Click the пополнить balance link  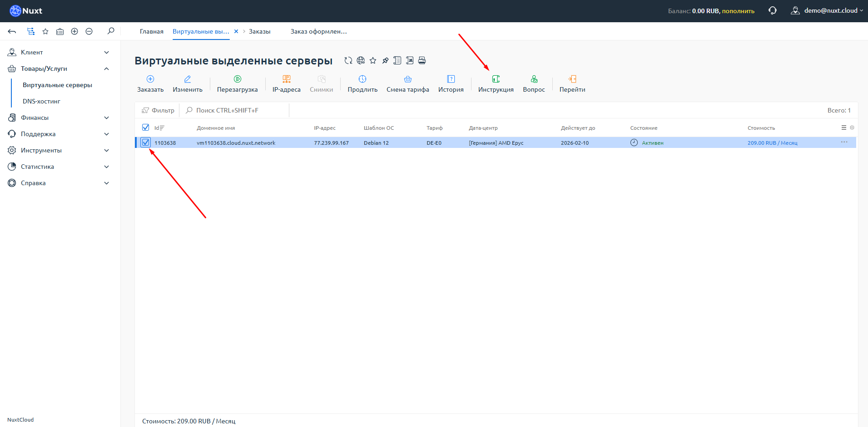click(x=738, y=11)
